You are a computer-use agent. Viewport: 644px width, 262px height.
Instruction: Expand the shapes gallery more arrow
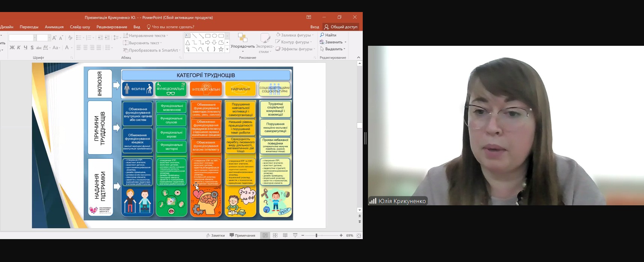(227, 49)
